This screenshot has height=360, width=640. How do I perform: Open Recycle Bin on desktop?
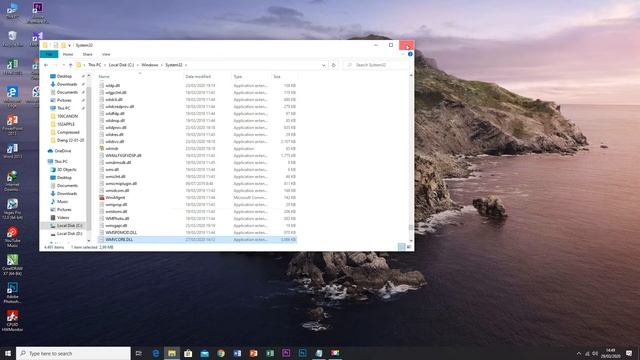click(12, 39)
